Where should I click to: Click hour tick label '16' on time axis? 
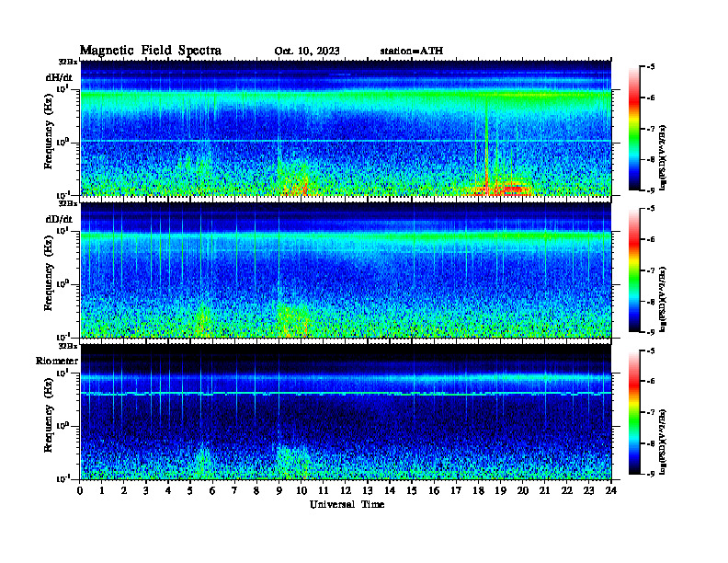pos(434,490)
